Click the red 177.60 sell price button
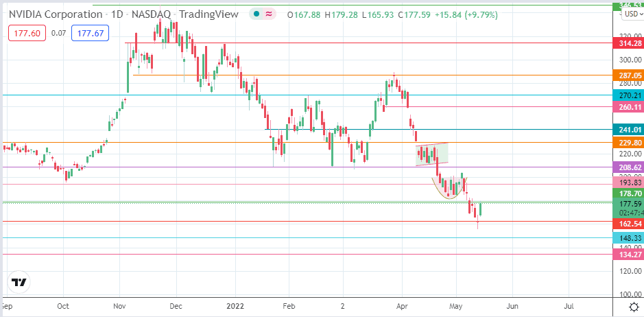The height and width of the screenshot is (317, 644). point(27,34)
